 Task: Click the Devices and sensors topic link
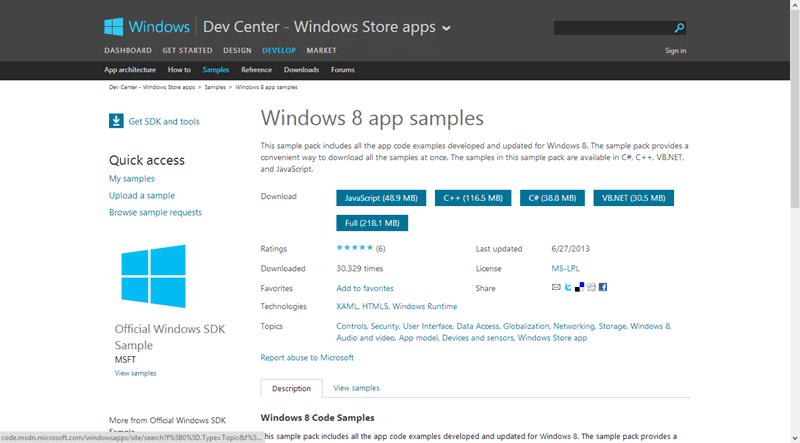click(x=478, y=338)
